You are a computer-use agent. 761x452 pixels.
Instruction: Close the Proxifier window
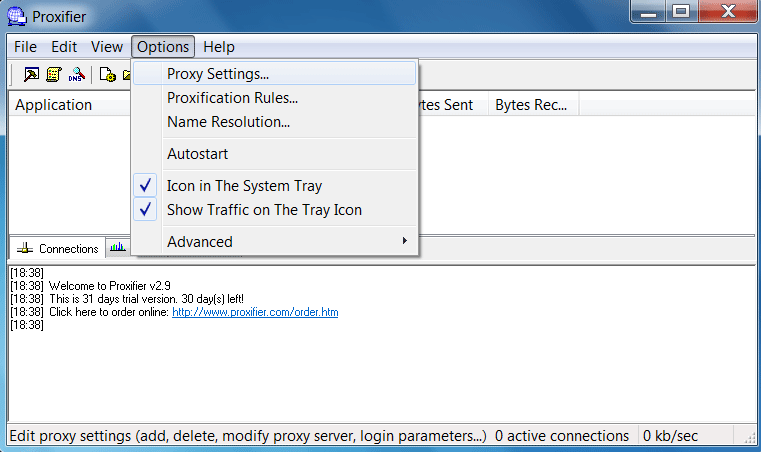728,12
